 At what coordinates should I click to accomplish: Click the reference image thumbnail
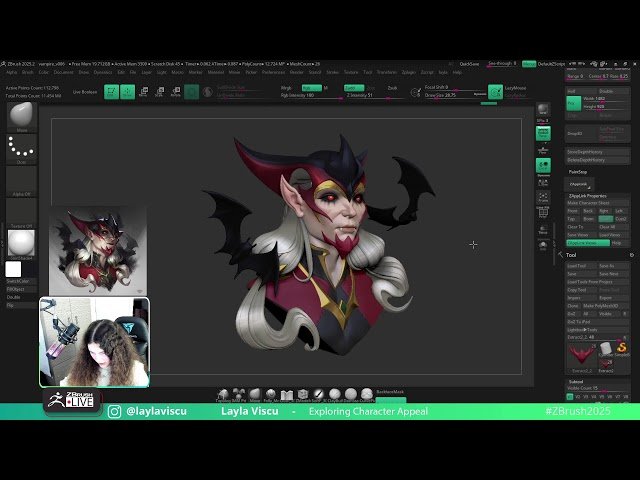point(98,251)
